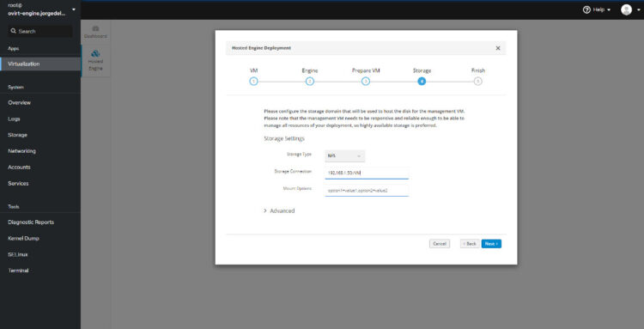
Task: Open the Logs page
Action: tap(14, 119)
